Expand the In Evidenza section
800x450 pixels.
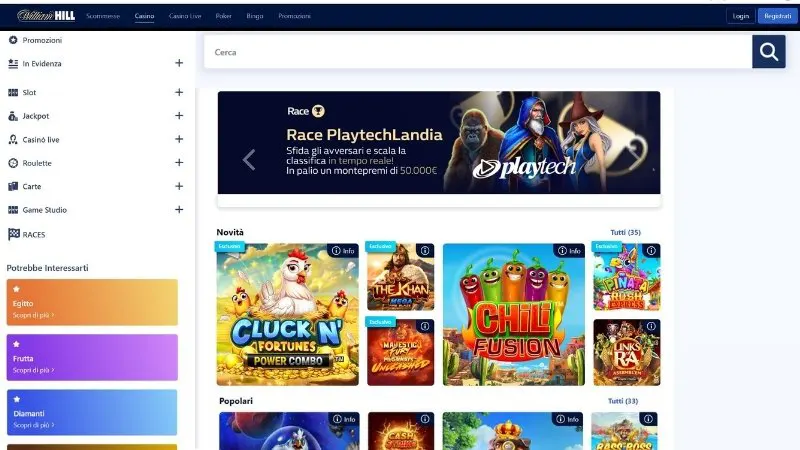179,63
